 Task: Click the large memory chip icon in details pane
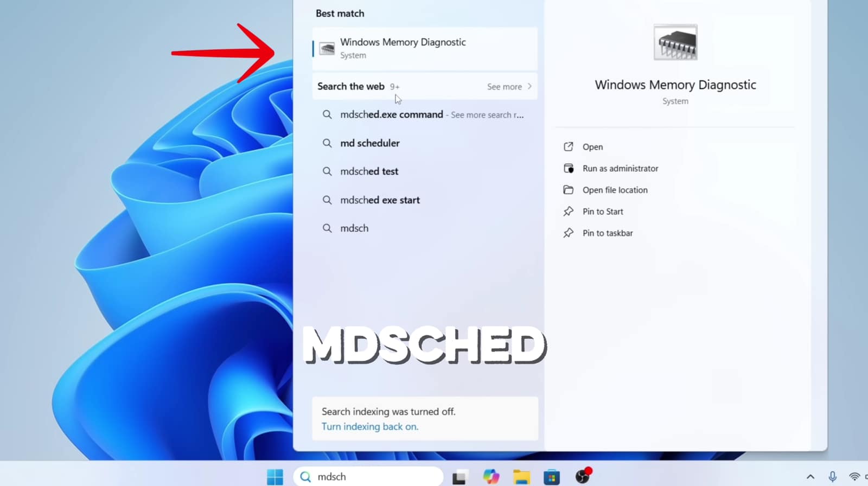coord(675,42)
